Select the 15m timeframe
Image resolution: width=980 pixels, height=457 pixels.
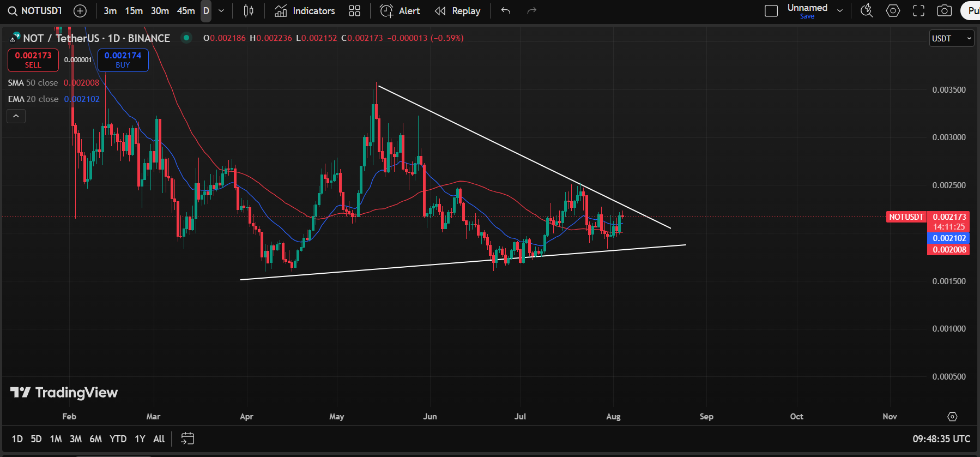[134, 11]
